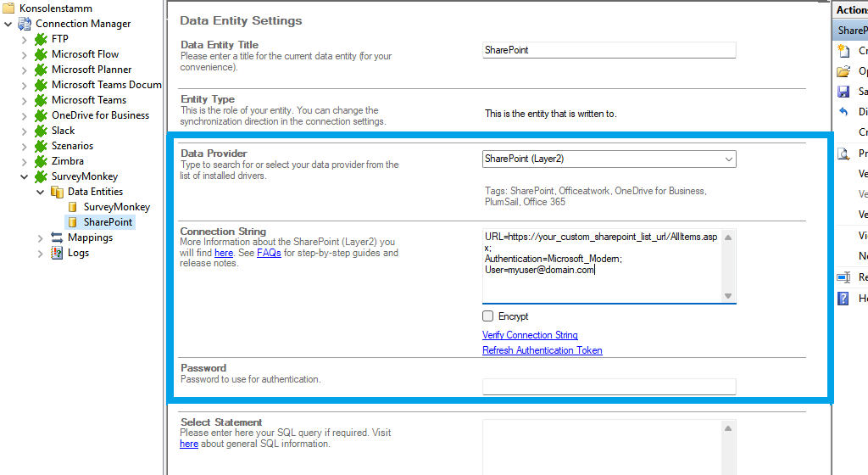868x475 pixels.
Task: Click the Microsoft Teams Docum connection icon
Action: tap(41, 85)
